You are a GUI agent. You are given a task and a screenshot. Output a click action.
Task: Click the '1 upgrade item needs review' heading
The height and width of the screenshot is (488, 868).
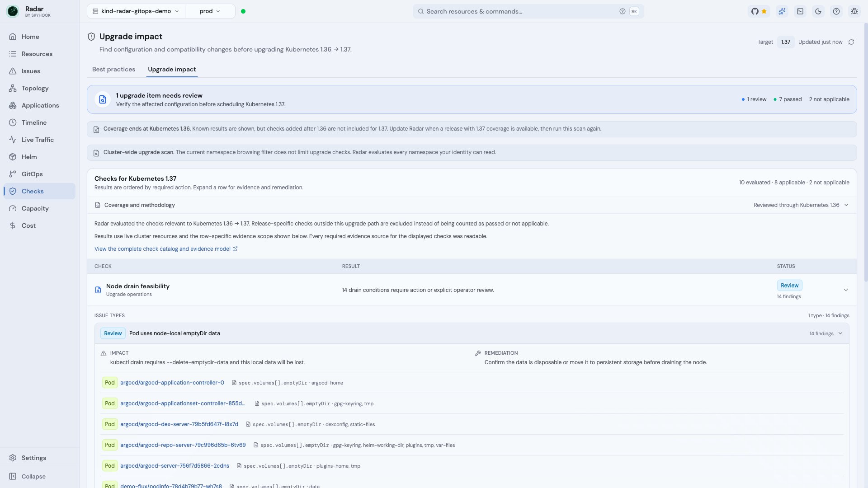(x=159, y=95)
